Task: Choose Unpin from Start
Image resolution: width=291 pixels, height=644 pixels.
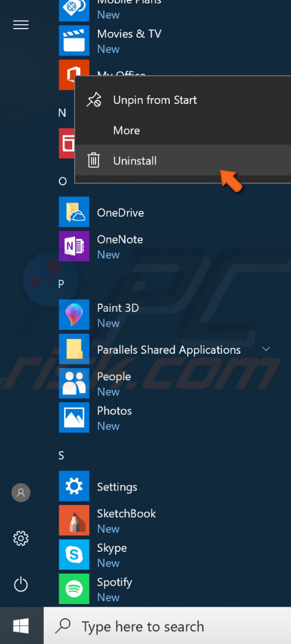Action: click(x=154, y=100)
